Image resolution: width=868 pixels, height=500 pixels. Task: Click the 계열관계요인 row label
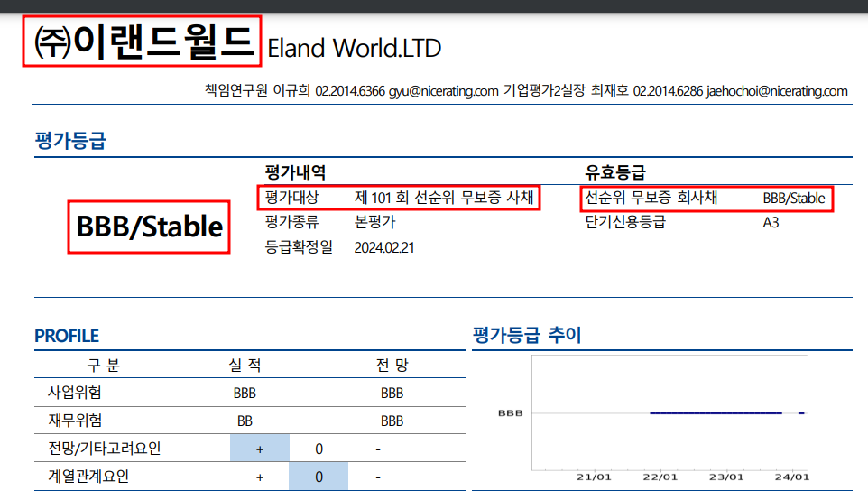(88, 477)
